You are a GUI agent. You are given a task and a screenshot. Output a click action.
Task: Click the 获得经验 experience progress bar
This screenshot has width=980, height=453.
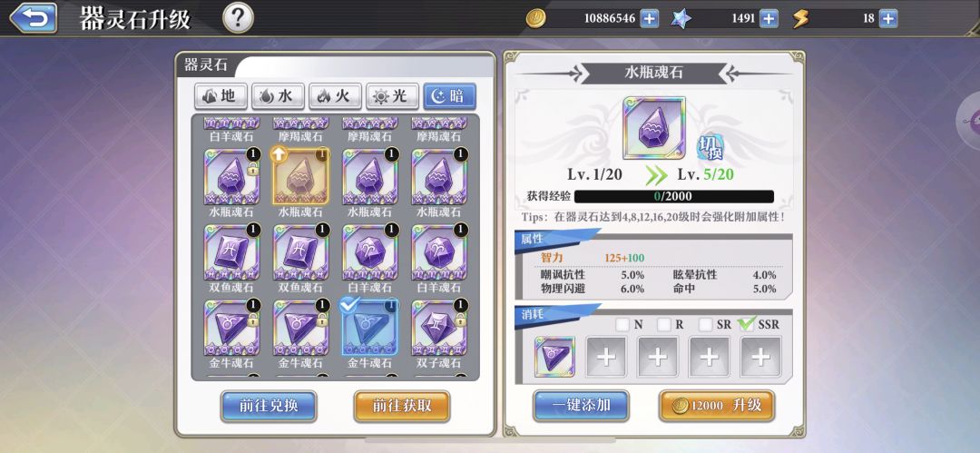click(x=673, y=196)
